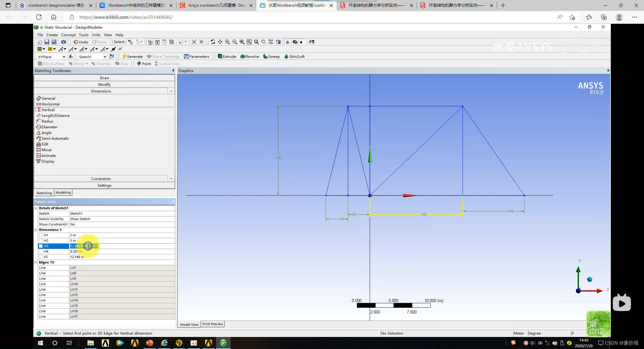The image size is (644, 349).
Task: Select the Angle dimension tool
Action: coord(44,133)
